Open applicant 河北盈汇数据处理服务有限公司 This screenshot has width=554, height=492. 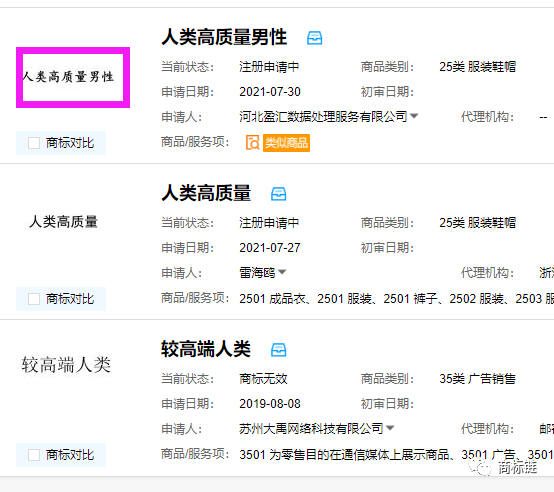point(323,116)
